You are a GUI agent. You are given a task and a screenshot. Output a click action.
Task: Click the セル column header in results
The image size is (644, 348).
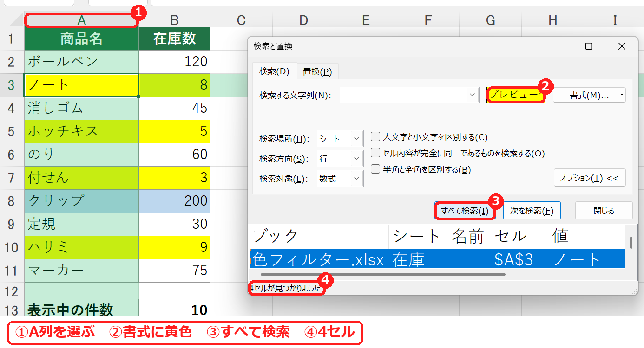pyautogui.click(x=519, y=236)
